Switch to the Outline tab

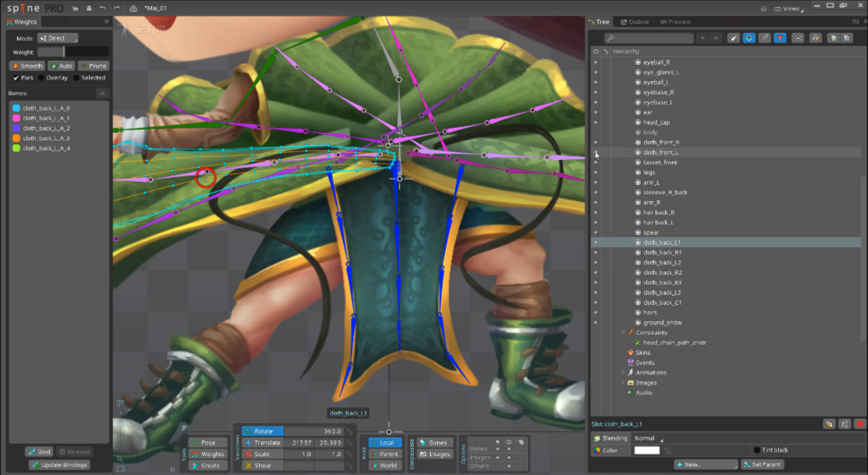click(635, 22)
